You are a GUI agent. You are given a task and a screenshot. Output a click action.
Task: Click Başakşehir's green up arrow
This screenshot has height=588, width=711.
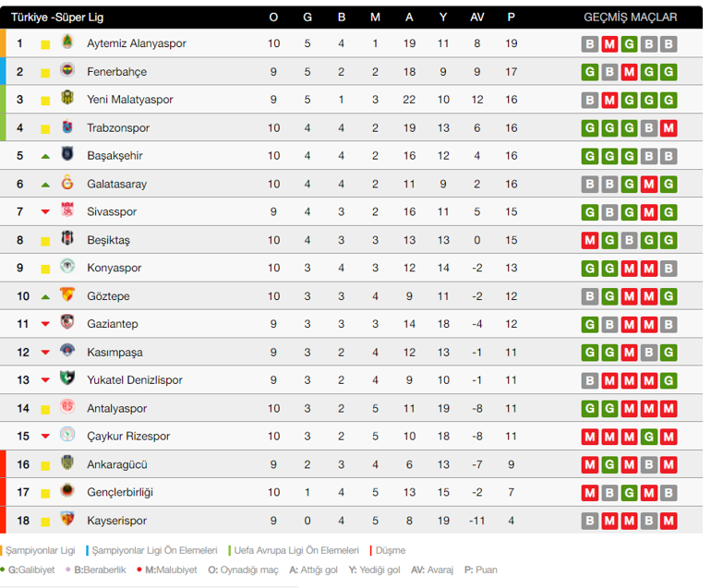pyautogui.click(x=45, y=156)
